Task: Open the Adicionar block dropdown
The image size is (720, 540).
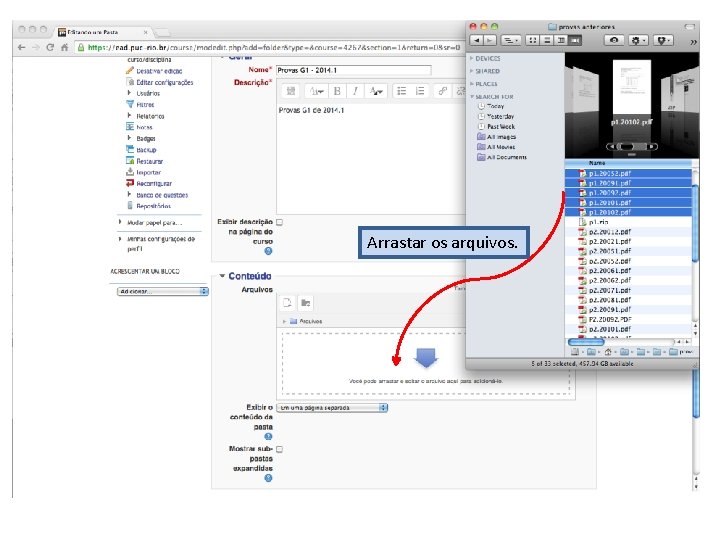Action: coord(163,292)
